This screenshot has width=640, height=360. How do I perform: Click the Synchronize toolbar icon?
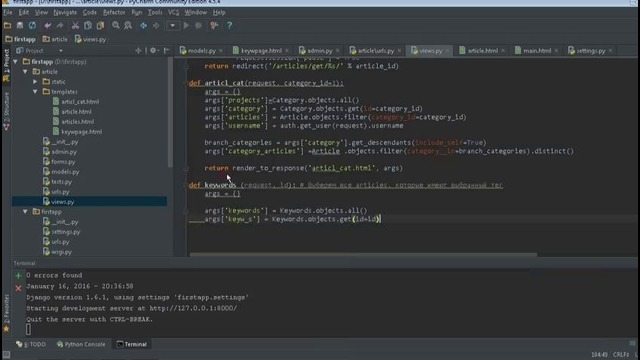click(x=32, y=26)
